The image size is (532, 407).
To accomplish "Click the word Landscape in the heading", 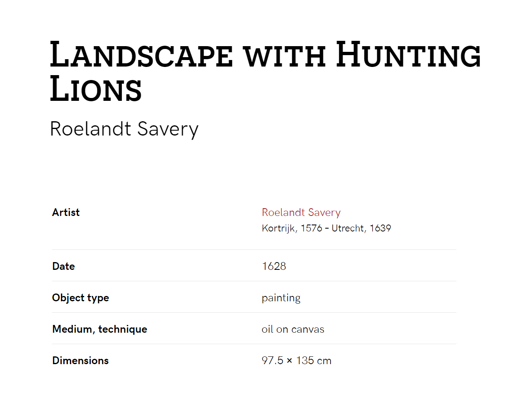I will click(141, 54).
